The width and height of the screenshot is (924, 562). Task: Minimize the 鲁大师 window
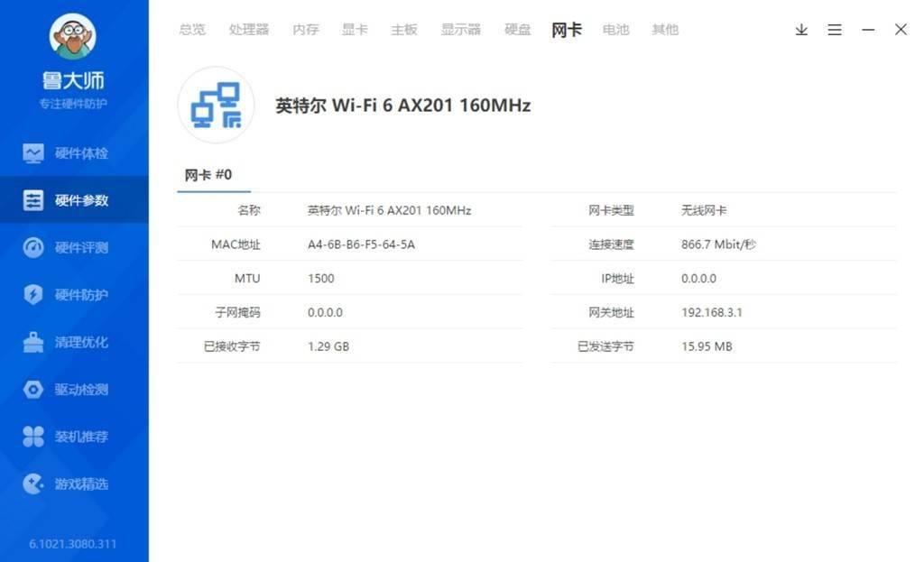pyautogui.click(x=868, y=30)
